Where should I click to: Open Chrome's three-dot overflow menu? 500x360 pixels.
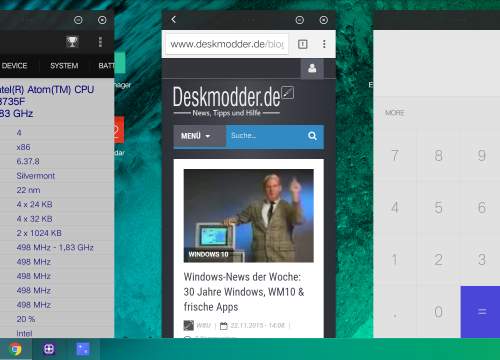coord(324,44)
